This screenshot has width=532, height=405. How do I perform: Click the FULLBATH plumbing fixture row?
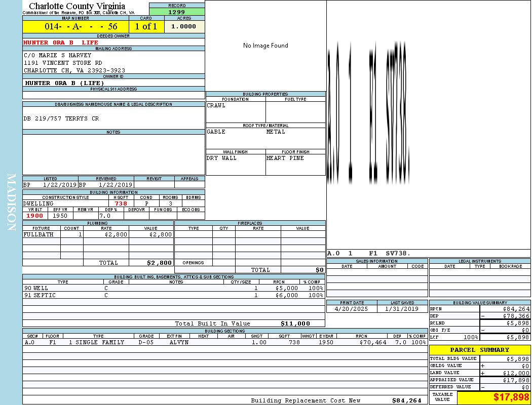[98, 235]
